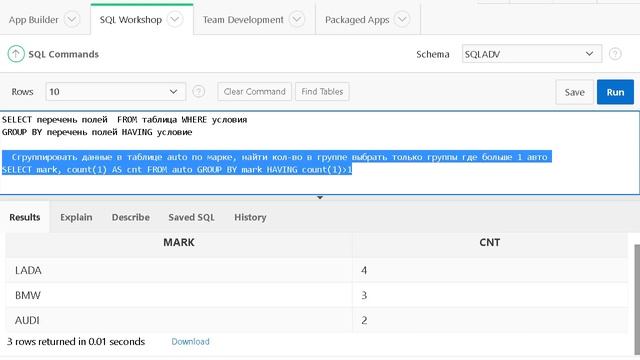Run the SQL command
The height and width of the screenshot is (360, 640).
pos(615,92)
